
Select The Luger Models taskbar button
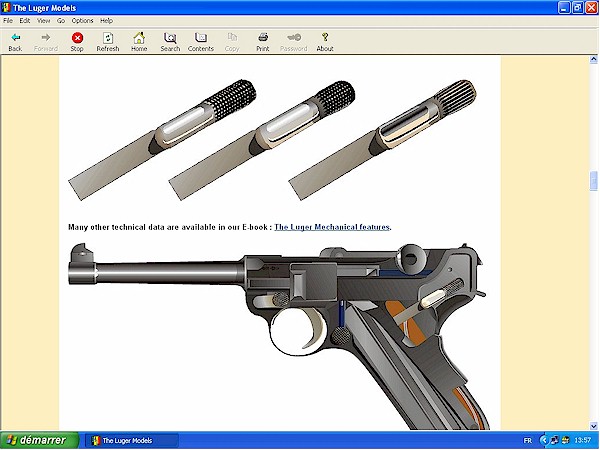tap(131, 440)
